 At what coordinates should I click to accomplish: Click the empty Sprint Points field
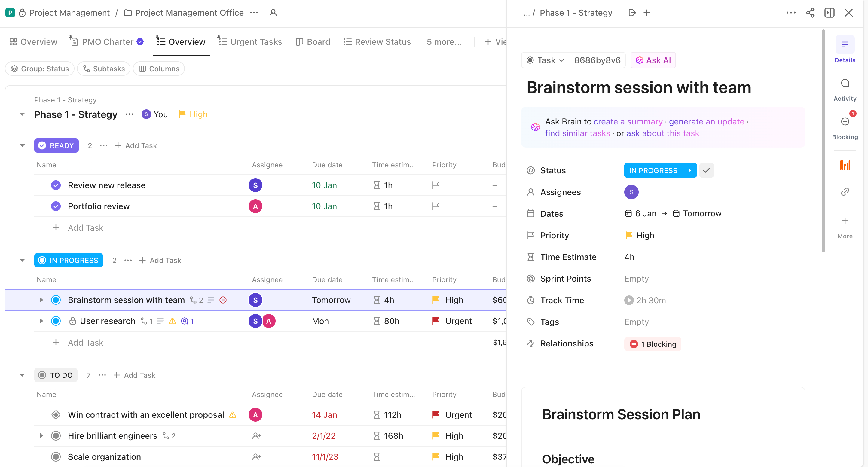[x=636, y=279]
